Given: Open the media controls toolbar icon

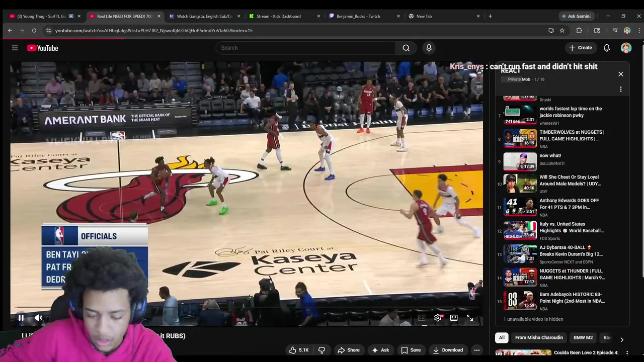Looking at the screenshot, I should [x=615, y=31].
